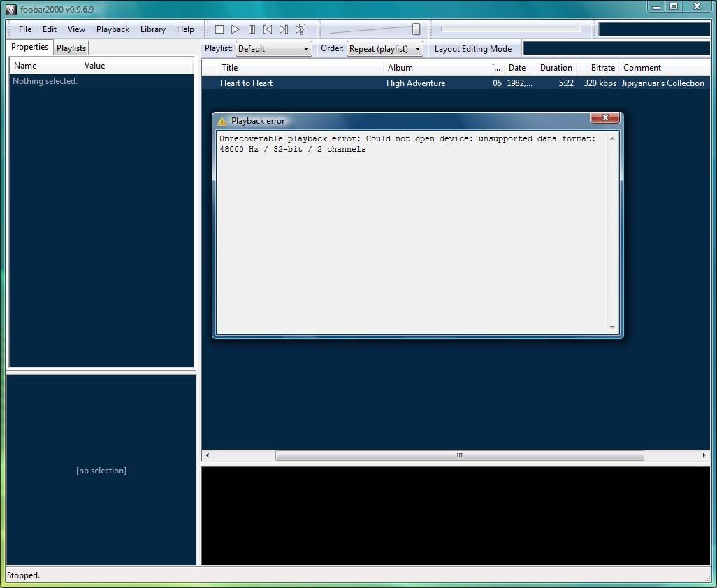Start playback with the Play button
Image resolution: width=717 pixels, height=588 pixels.
(x=236, y=29)
